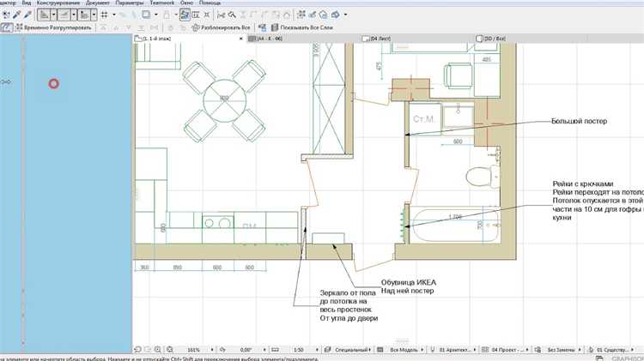Click the 0,00° orientation field

246,350
